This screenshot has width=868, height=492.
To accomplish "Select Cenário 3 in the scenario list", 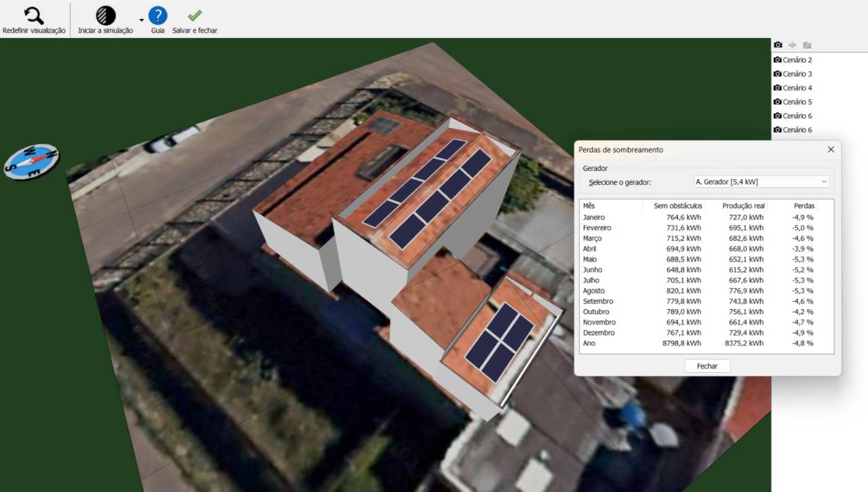I will pyautogui.click(x=797, y=74).
